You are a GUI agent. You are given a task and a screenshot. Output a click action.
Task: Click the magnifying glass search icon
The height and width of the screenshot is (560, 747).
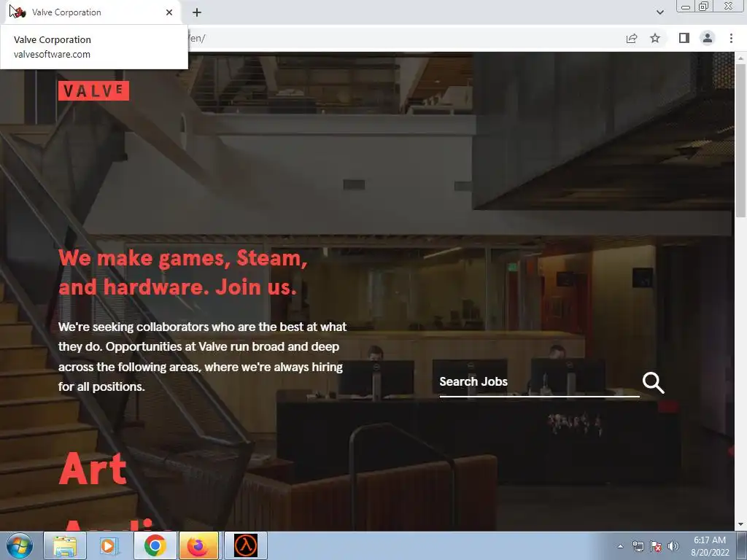653,383
